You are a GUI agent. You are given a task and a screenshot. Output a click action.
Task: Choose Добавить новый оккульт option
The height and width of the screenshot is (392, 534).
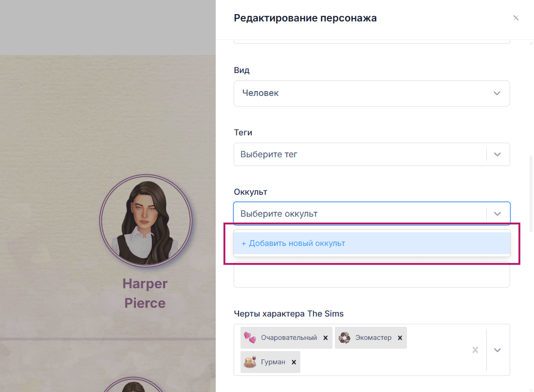point(371,243)
